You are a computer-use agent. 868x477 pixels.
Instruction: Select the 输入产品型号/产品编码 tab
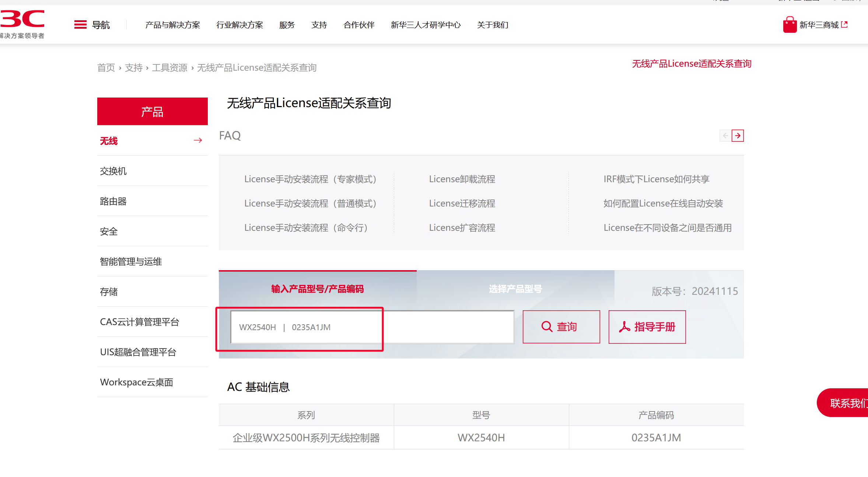317,289
